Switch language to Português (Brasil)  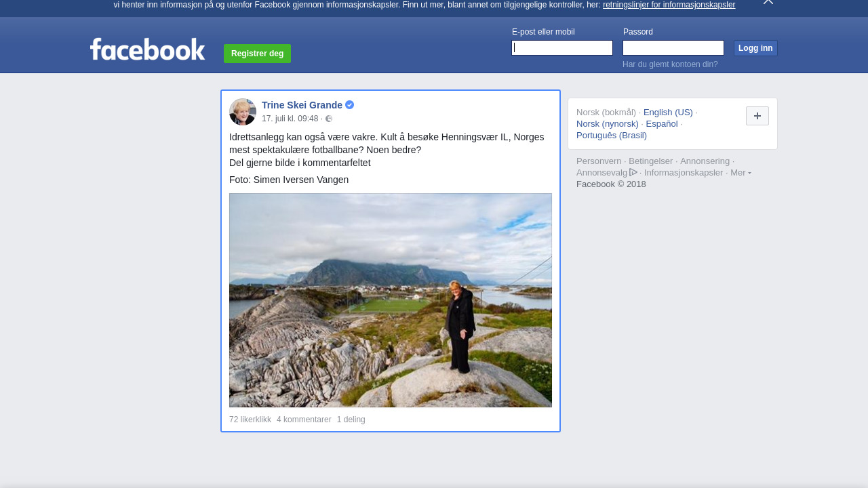pyautogui.click(x=612, y=136)
